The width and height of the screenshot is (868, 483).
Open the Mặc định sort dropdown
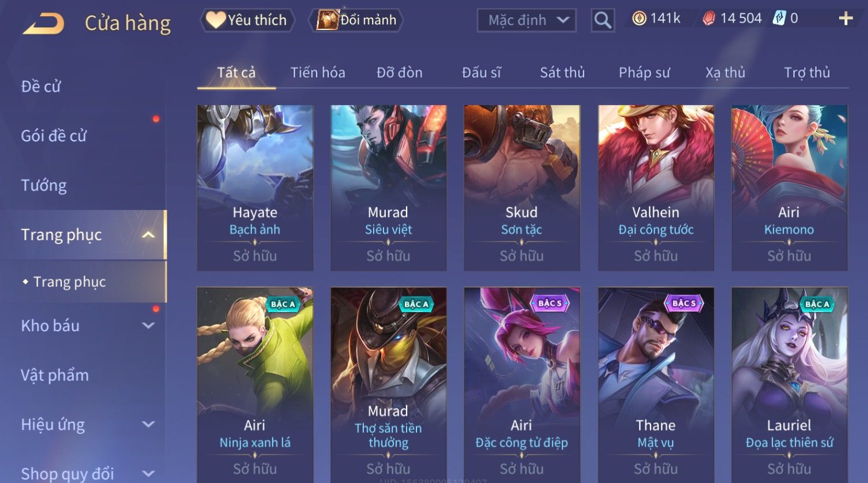(527, 21)
